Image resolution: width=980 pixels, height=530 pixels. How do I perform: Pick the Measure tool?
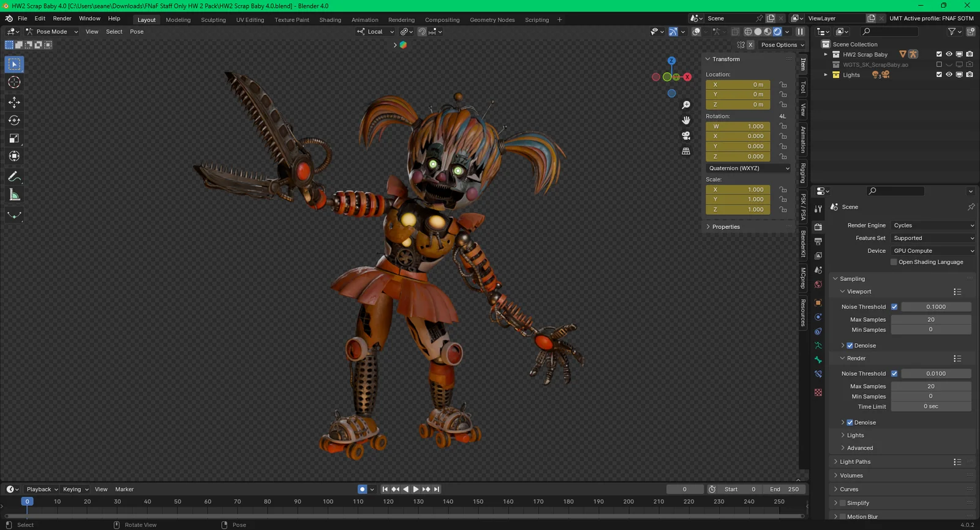point(14,195)
